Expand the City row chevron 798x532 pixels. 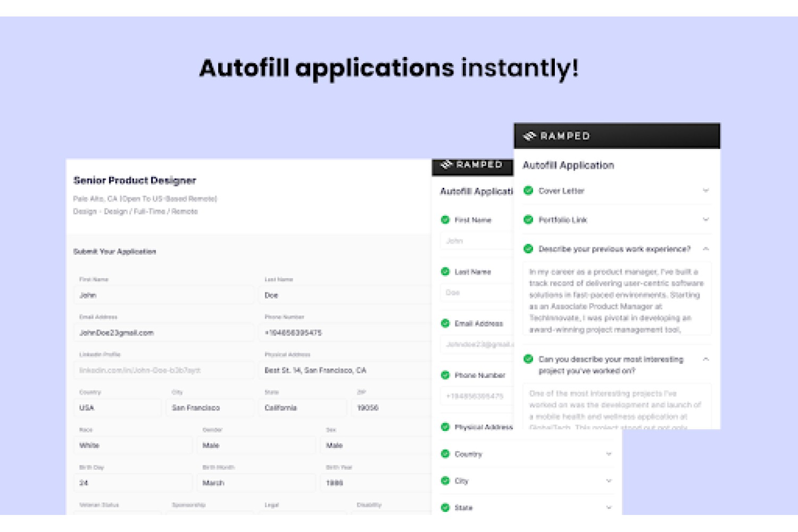pos(609,480)
